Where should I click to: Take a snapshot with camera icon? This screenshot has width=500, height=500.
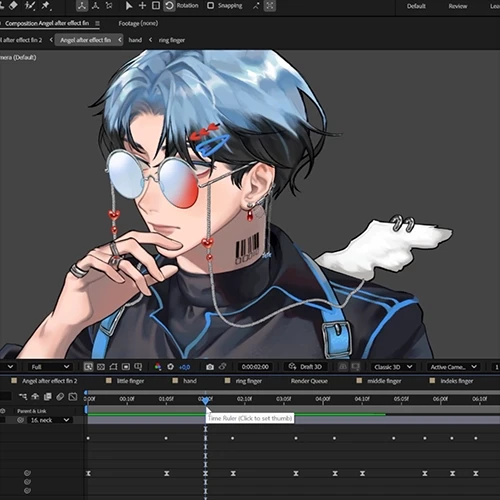pyautogui.click(x=210, y=367)
